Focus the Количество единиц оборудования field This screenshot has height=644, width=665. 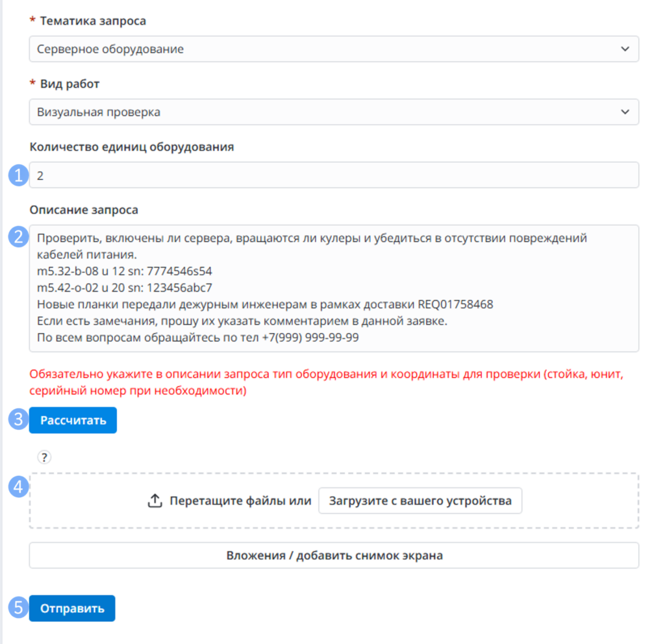click(x=334, y=175)
